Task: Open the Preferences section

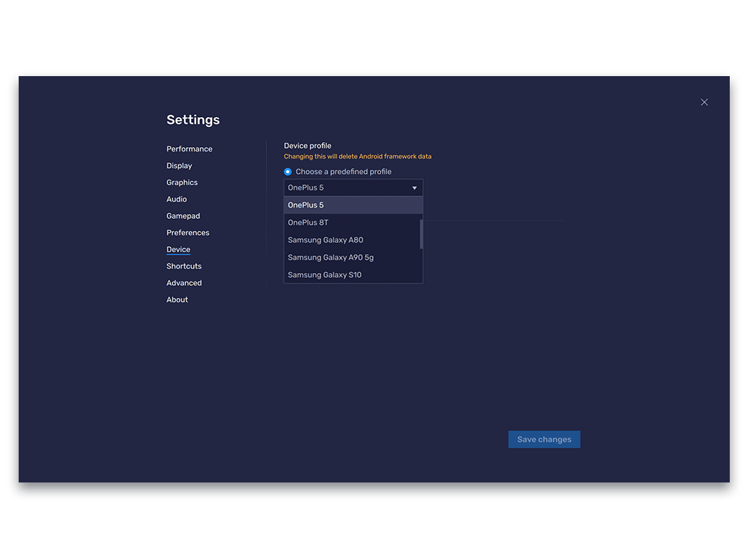Action: (x=188, y=233)
